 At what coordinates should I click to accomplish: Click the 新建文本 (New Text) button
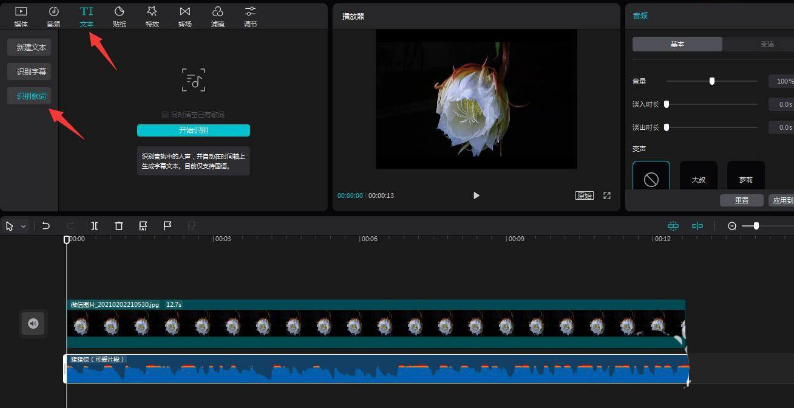(x=27, y=47)
